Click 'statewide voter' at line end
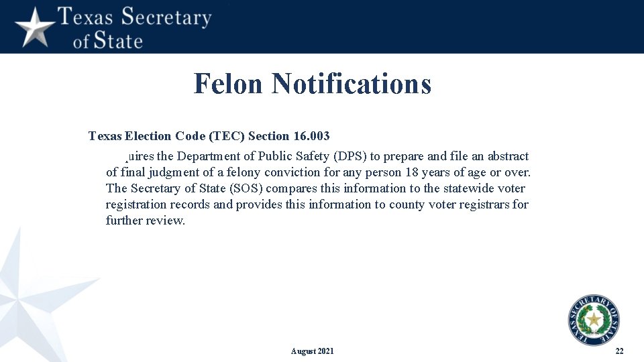Screen dimensions: 644x362 [x=484, y=188]
